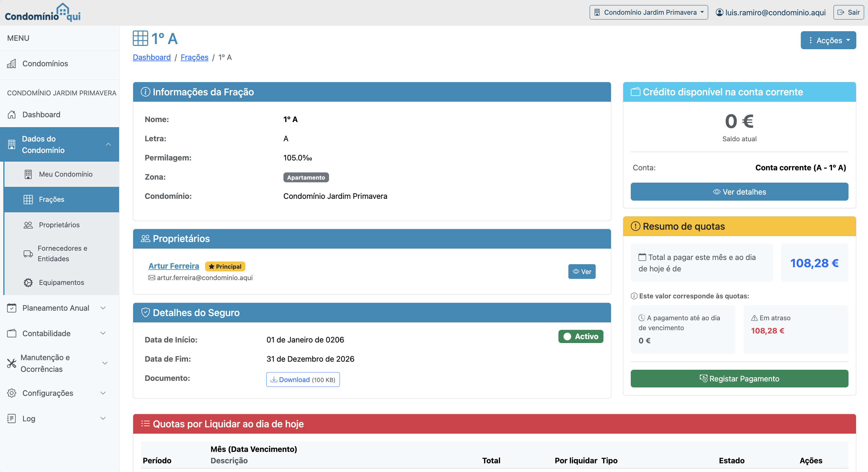Go to the Frações breadcrumb link
The image size is (868, 472).
tap(194, 57)
